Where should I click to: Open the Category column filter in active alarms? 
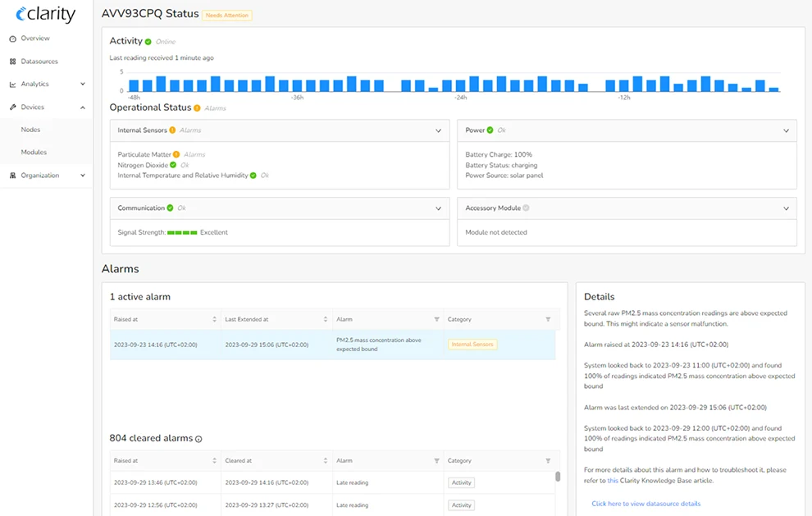(x=548, y=319)
